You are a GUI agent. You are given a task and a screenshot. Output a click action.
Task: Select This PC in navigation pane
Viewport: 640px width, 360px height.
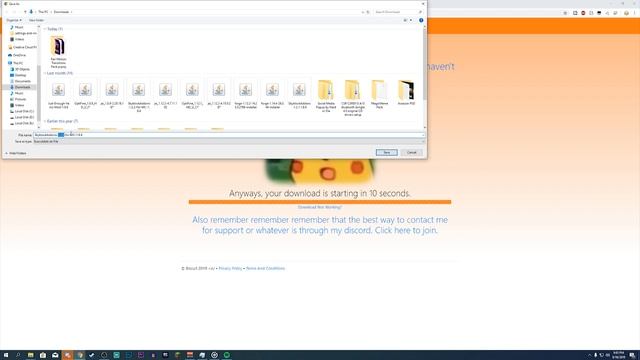[16, 63]
